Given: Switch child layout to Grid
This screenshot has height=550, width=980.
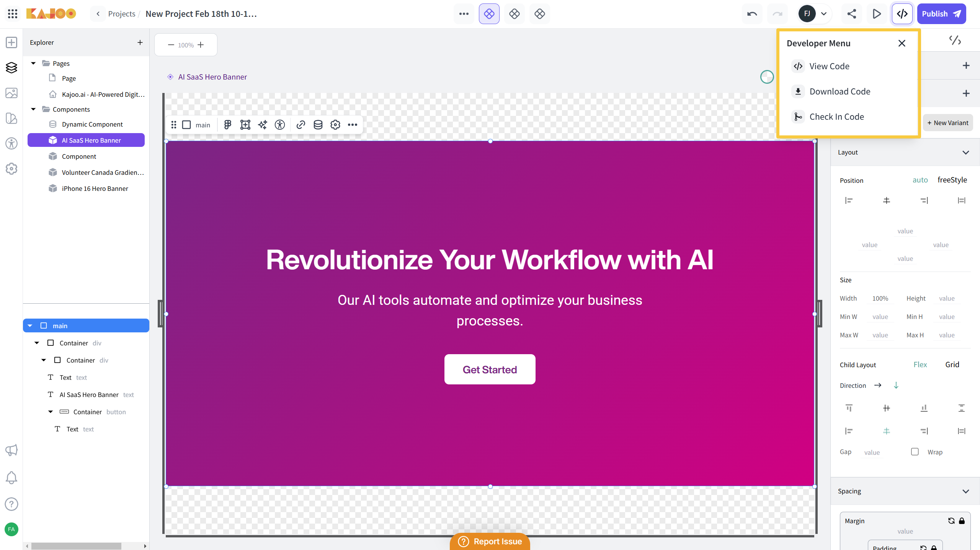Looking at the screenshot, I should pyautogui.click(x=952, y=364).
